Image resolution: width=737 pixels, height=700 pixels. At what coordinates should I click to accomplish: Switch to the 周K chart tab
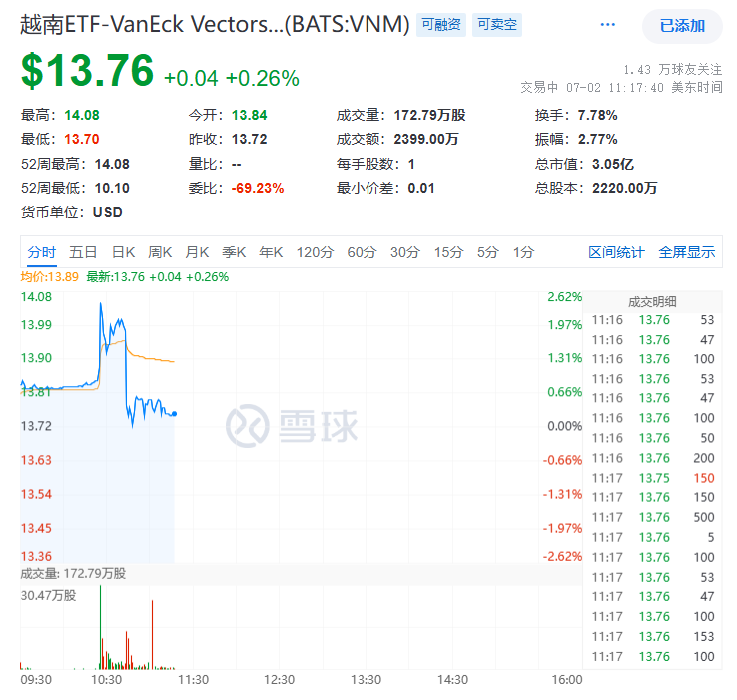point(160,252)
